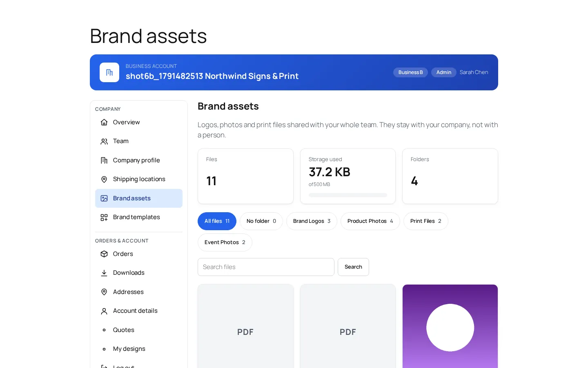
Task: Click the Downloads arrow icon
Action: (104, 273)
